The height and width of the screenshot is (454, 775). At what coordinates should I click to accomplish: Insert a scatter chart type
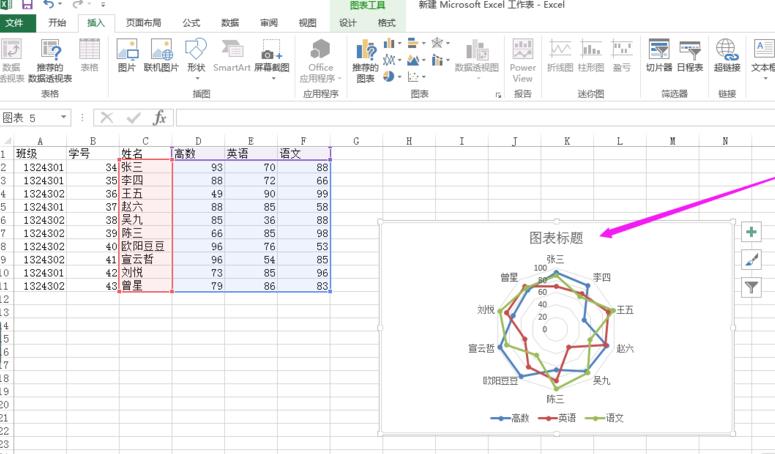pyautogui.click(x=414, y=77)
